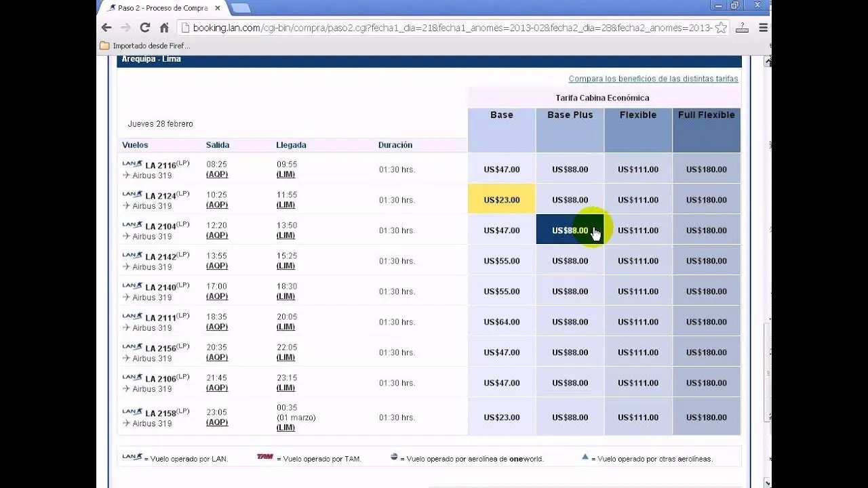Close the Paso 2 tab
Viewport: 868px width, 488px height.
point(217,8)
